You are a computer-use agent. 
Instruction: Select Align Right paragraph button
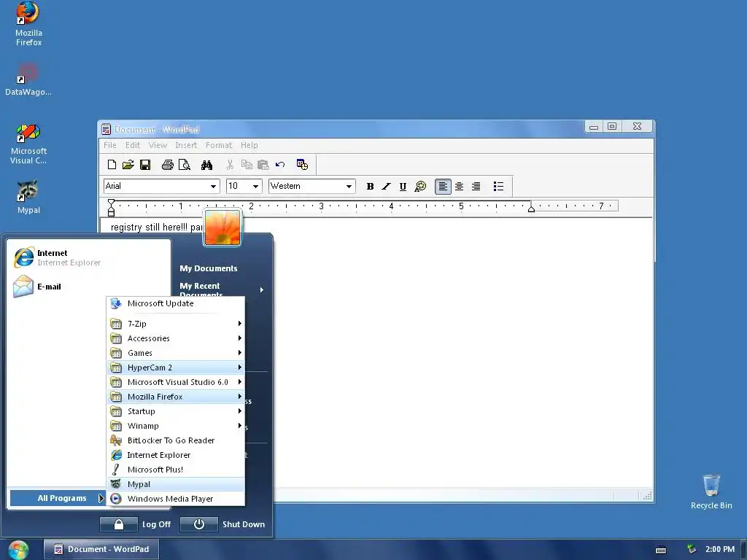click(476, 186)
